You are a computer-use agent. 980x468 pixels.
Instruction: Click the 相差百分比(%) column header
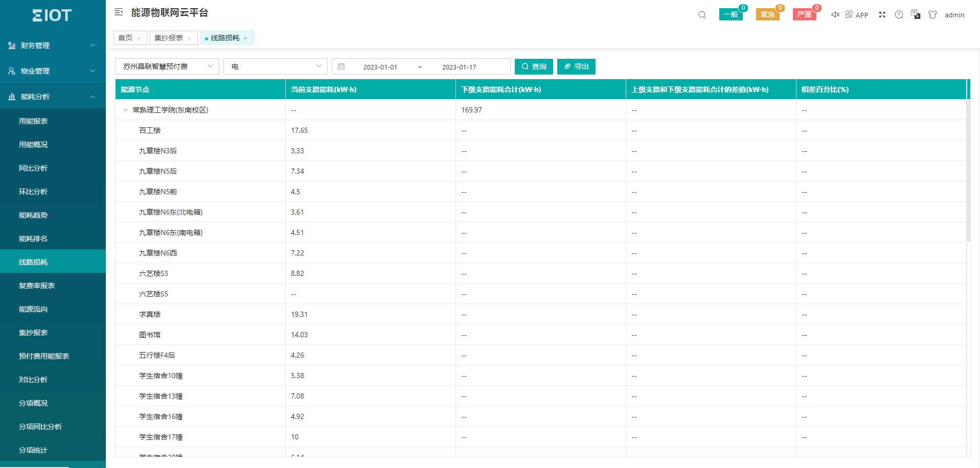[x=881, y=89]
